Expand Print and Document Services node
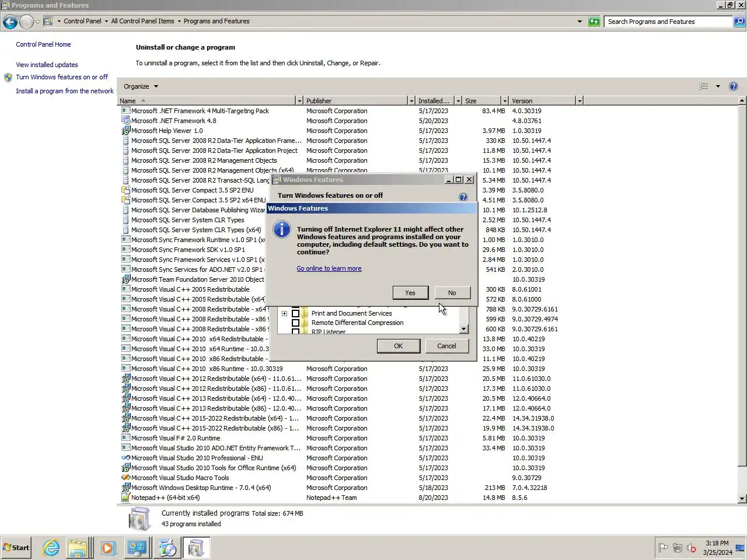 point(284,313)
